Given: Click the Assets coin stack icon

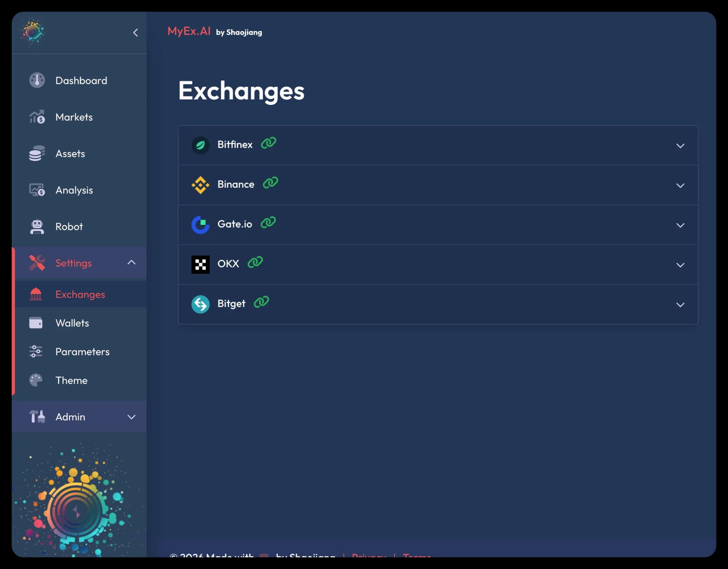Looking at the screenshot, I should 37,153.
